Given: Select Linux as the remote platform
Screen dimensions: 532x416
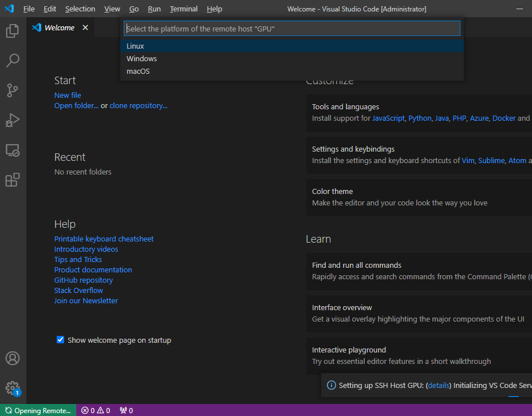Looking at the screenshot, I should point(292,46).
